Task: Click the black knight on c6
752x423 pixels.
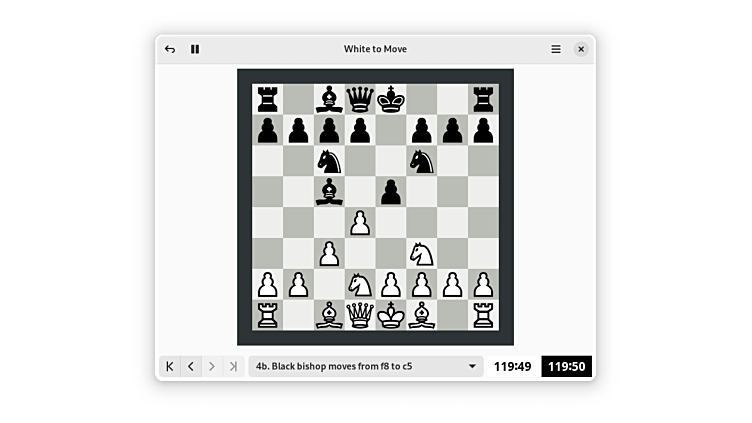Action: pos(329,160)
